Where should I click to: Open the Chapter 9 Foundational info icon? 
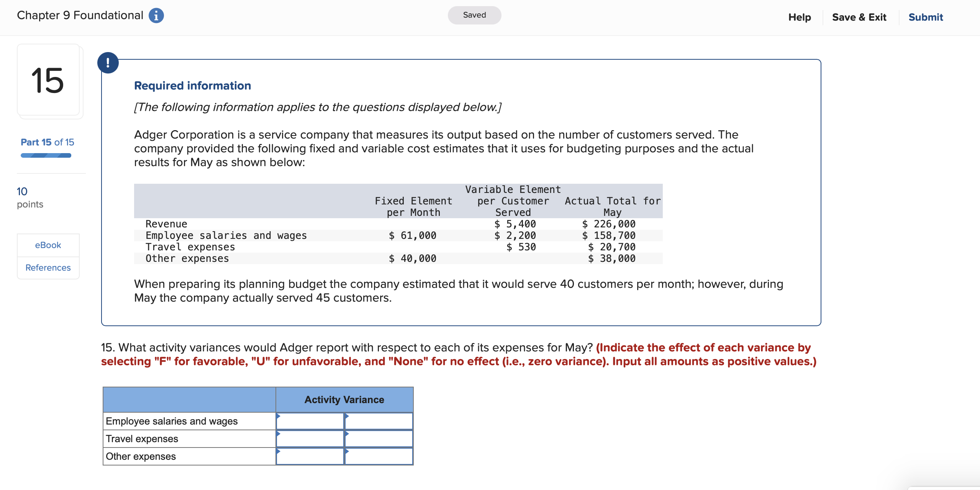coord(157,15)
